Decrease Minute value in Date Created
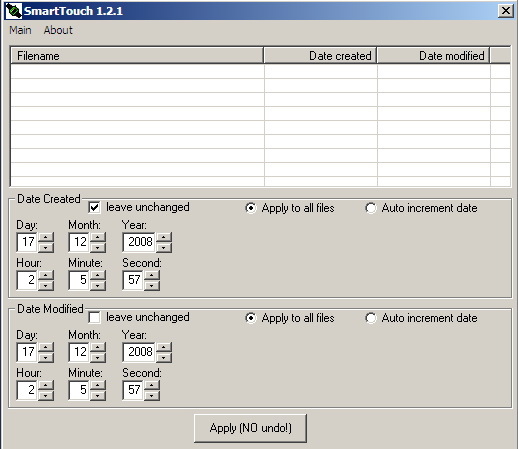Screen dimensions: 518x449 [98, 285]
